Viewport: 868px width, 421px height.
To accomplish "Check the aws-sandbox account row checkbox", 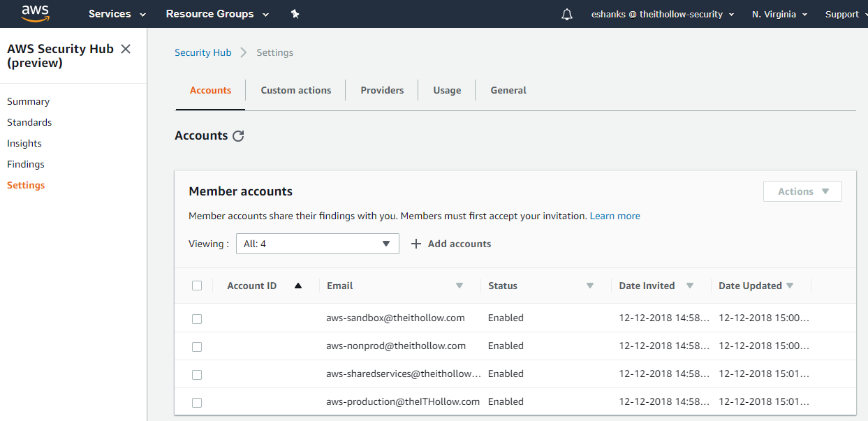I will pyautogui.click(x=197, y=318).
